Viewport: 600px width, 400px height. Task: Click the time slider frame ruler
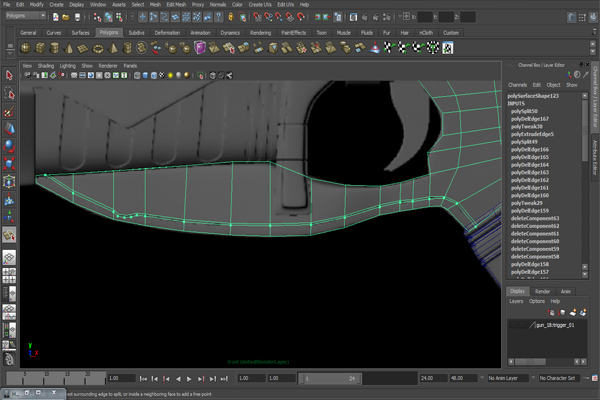pos(56,378)
